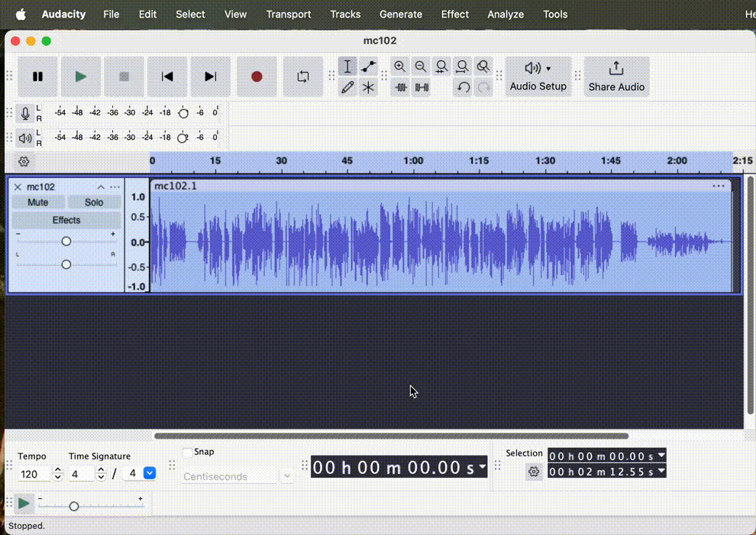Click the vertical scrollbar on the right

pyautogui.click(x=750, y=295)
